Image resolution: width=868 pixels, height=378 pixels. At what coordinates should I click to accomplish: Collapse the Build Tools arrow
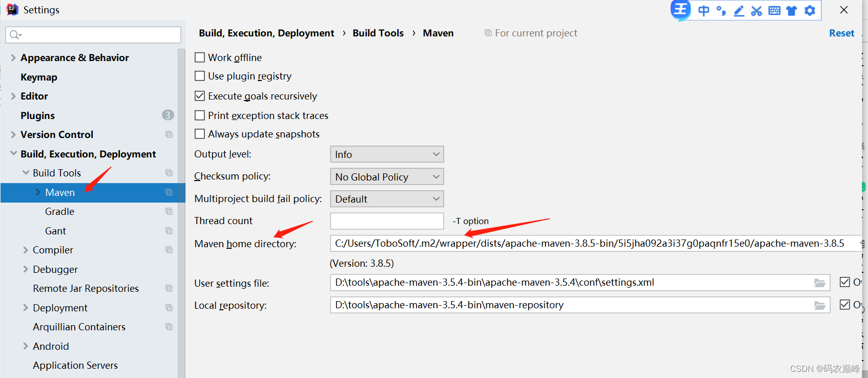coord(26,173)
